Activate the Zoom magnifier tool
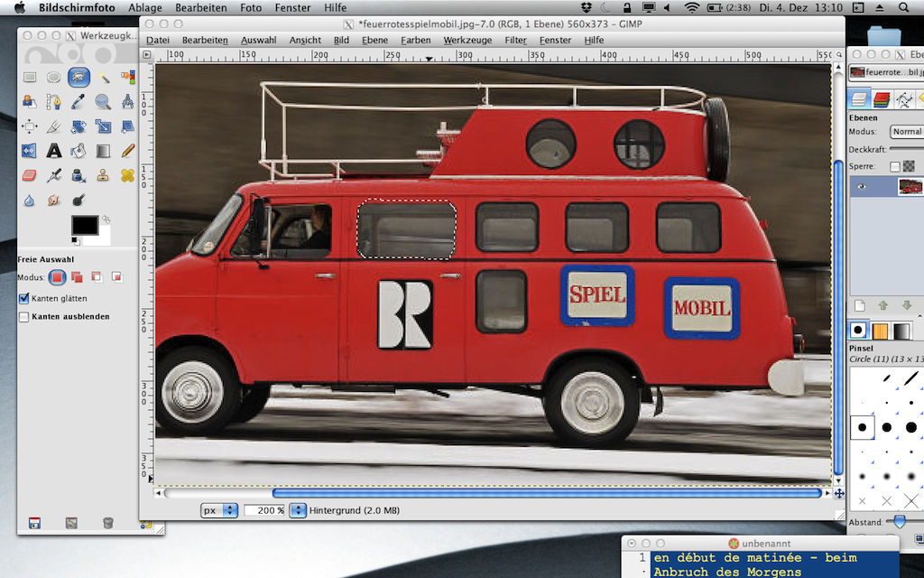Image resolution: width=924 pixels, height=578 pixels. pyautogui.click(x=103, y=102)
